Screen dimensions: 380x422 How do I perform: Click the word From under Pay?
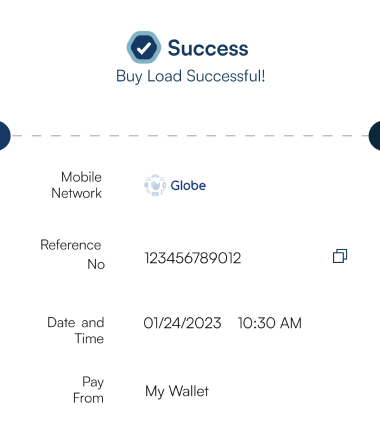point(88,398)
